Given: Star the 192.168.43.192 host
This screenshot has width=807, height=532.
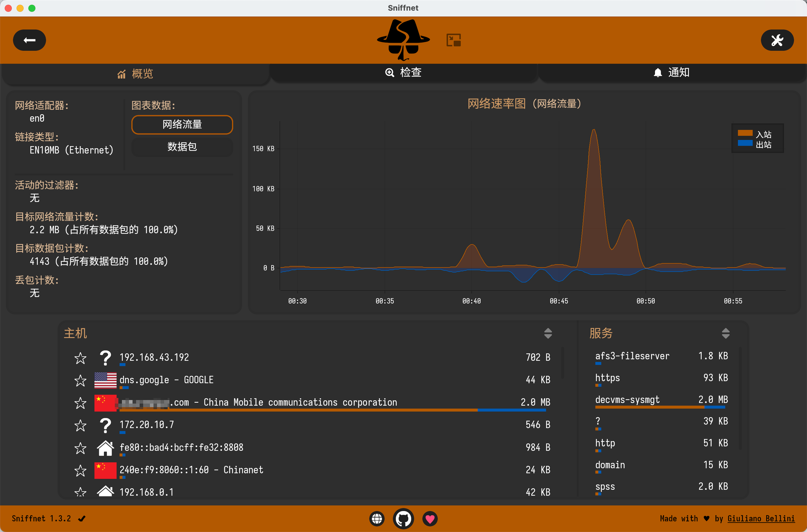Looking at the screenshot, I should coord(80,358).
